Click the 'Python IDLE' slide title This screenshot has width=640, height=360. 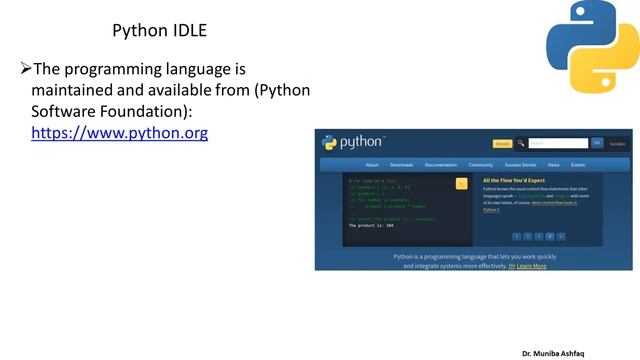(160, 31)
